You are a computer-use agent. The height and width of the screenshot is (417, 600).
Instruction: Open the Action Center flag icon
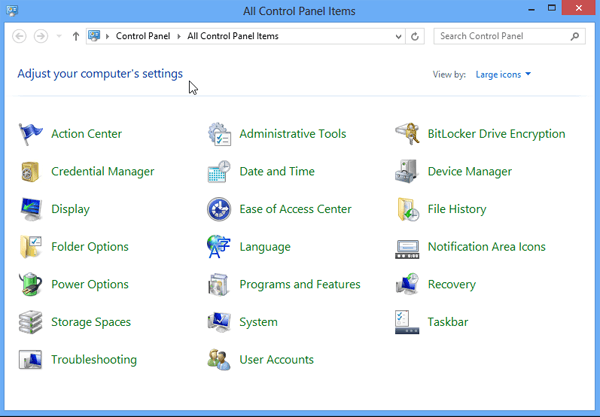pos(30,134)
